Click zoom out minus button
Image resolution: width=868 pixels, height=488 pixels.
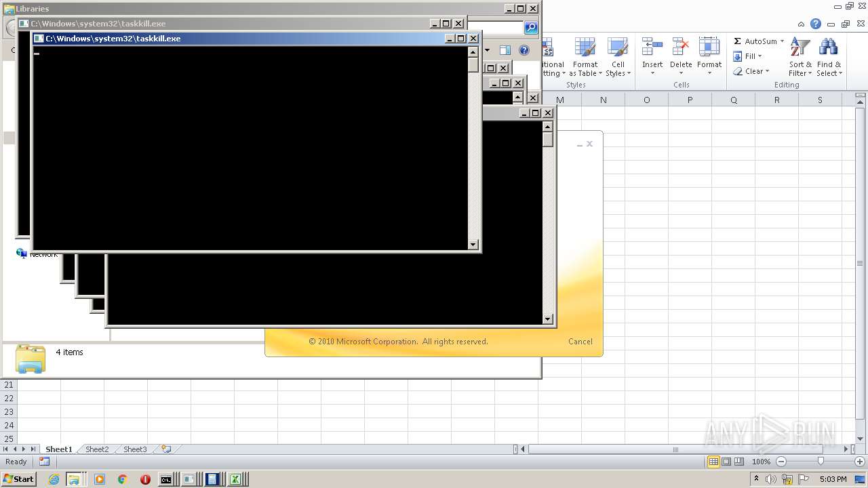(781, 462)
